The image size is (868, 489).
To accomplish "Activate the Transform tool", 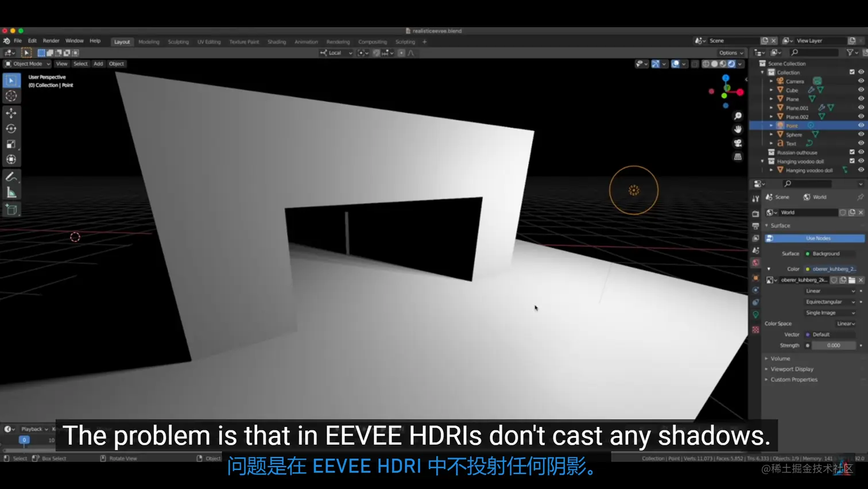I will (x=11, y=160).
